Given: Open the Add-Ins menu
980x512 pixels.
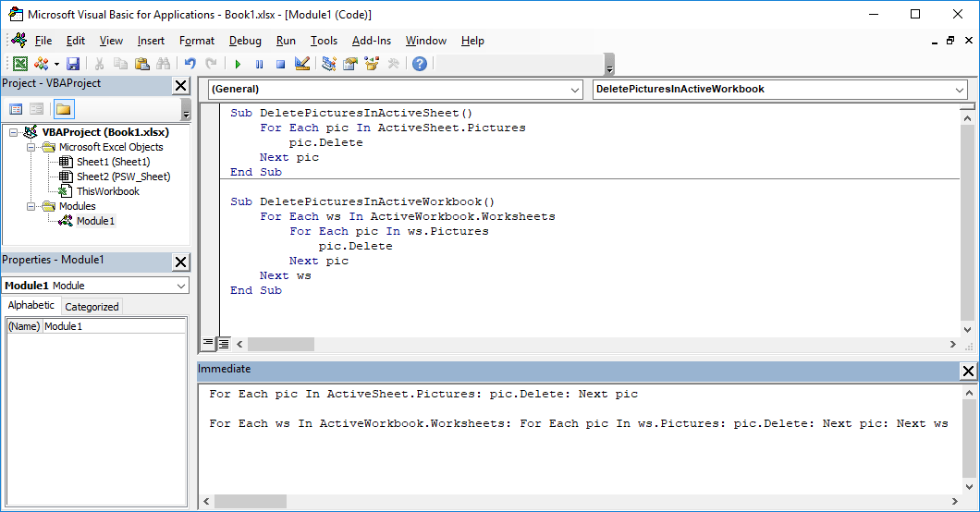Looking at the screenshot, I should pos(372,41).
